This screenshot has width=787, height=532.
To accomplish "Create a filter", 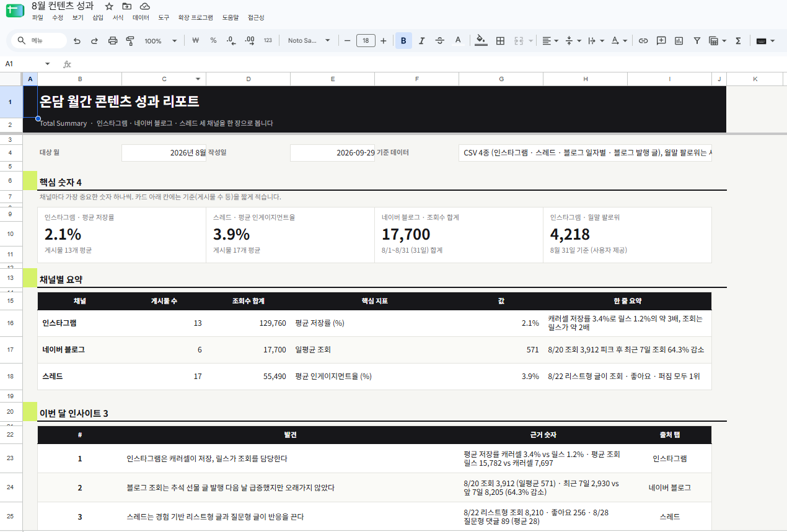I will click(x=697, y=41).
